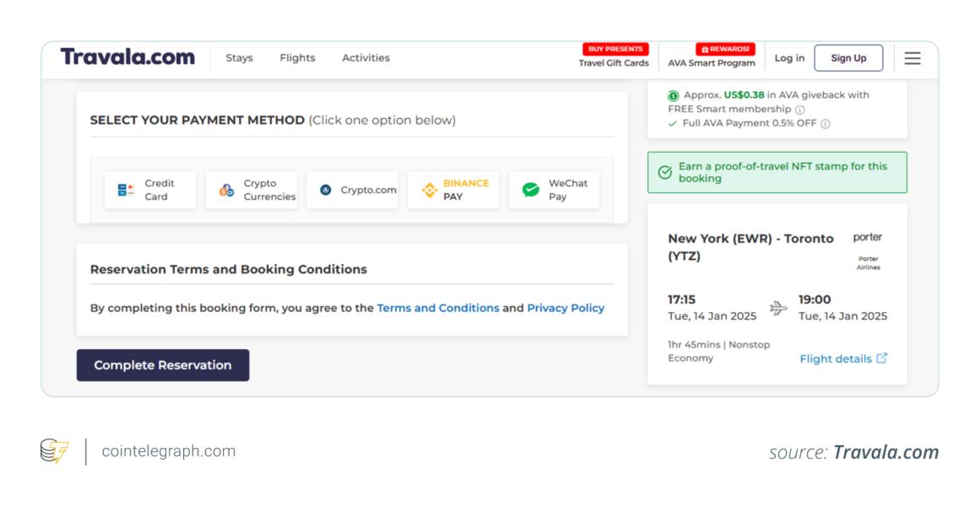This screenshot has height=506, width=980.
Task: Click 'Full AVA Payment 0.5% OFF' text
Action: (750, 123)
